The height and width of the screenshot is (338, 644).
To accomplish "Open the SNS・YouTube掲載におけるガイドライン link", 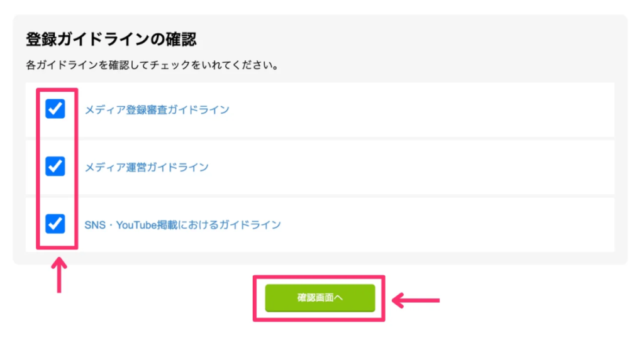I will 182,224.
